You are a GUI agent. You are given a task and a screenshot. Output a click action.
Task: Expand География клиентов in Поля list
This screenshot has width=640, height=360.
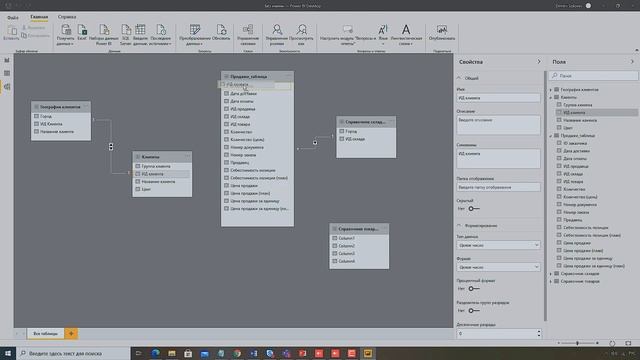[551, 89]
